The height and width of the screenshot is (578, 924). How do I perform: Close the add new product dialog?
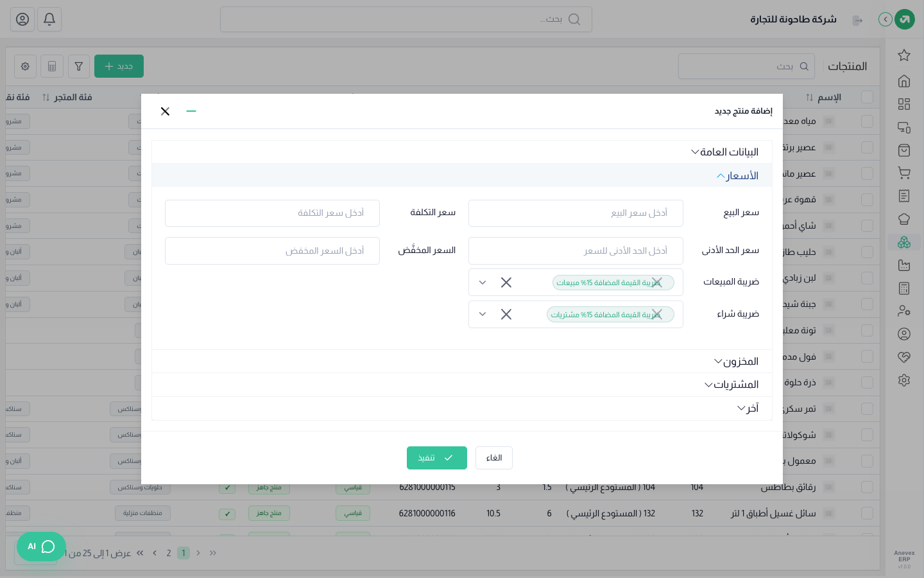[x=165, y=111]
